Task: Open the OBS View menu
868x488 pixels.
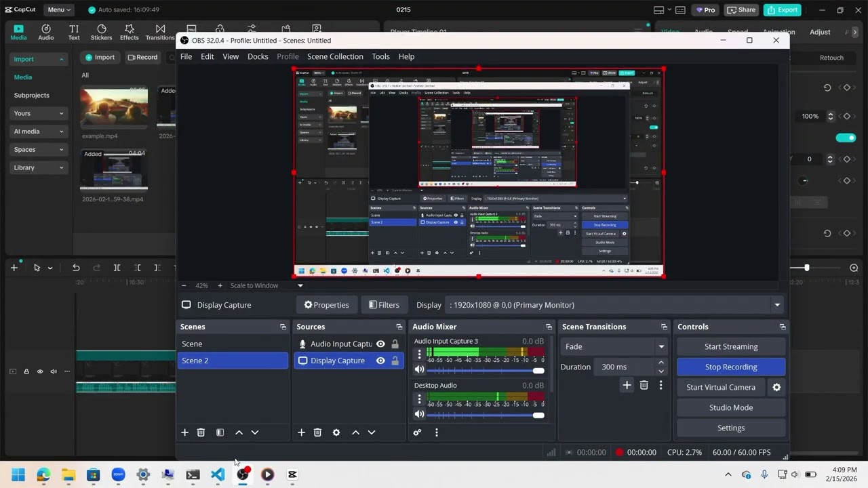Action: point(231,56)
